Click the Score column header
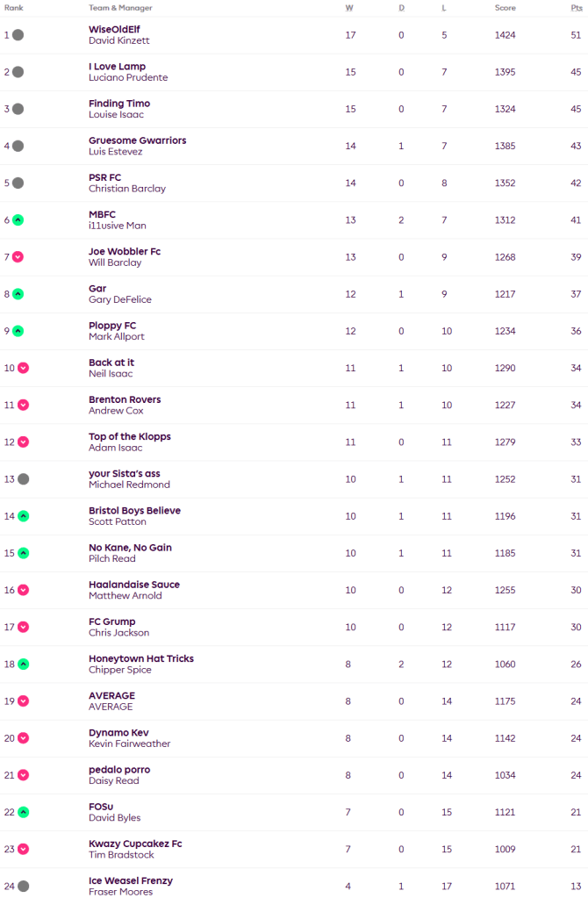The height and width of the screenshot is (898, 588). [505, 7]
